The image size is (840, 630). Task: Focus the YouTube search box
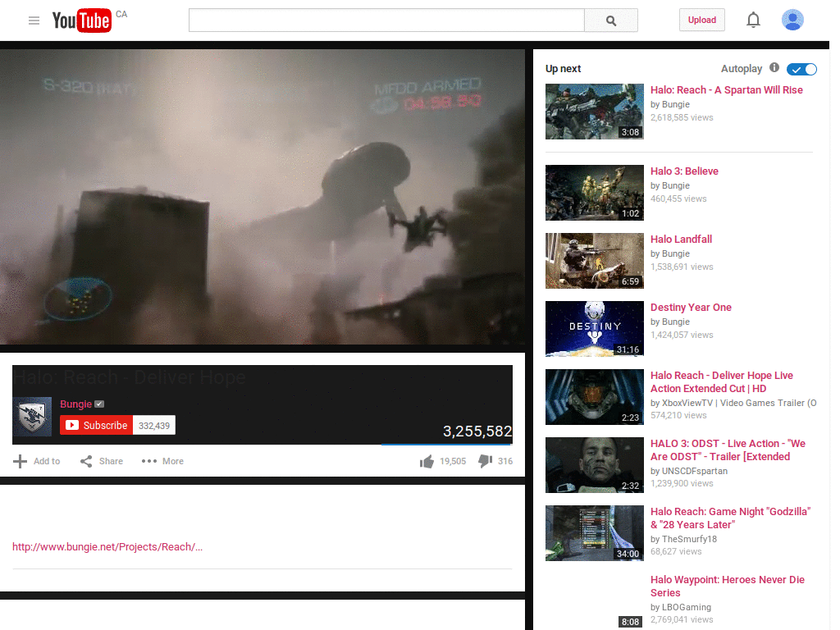coord(386,21)
